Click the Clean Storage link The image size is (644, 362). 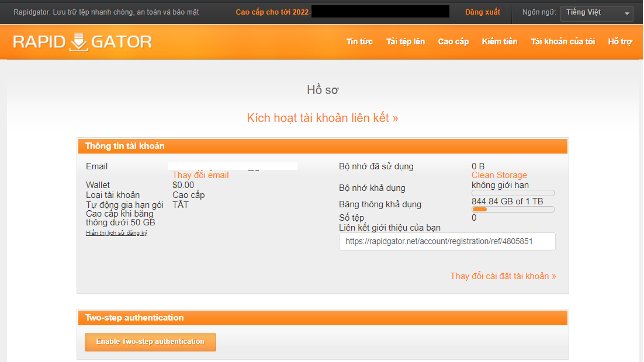click(499, 175)
